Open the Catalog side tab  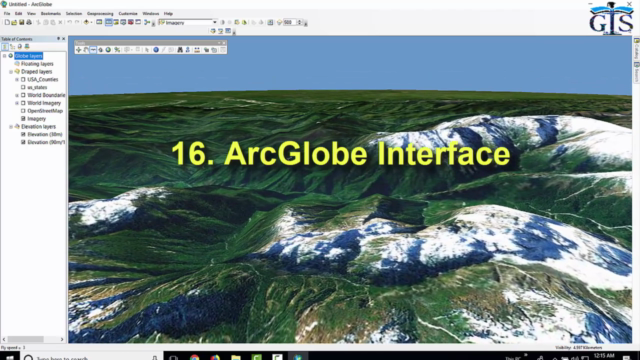point(636,48)
